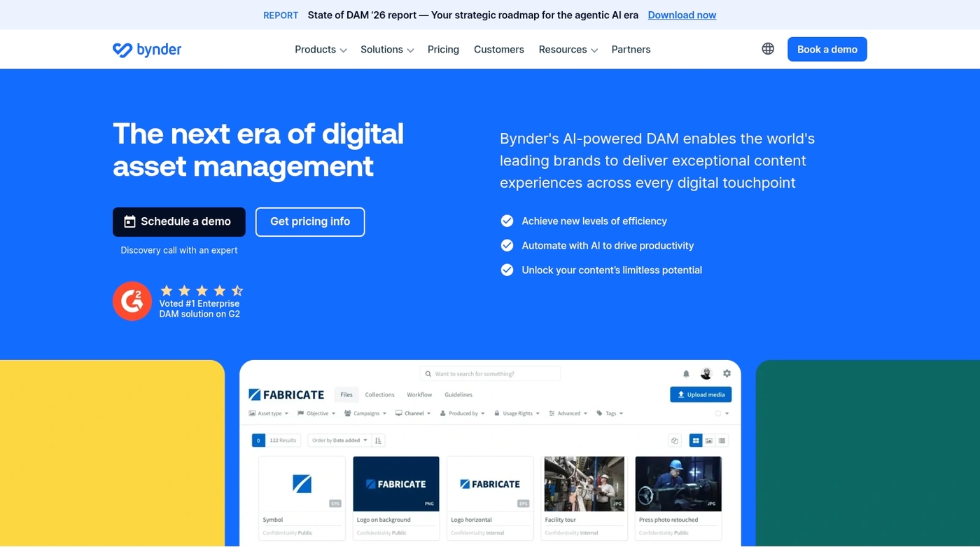Click the language globe icon in the navigation
Screen dimensions: 980x552
coord(768,48)
